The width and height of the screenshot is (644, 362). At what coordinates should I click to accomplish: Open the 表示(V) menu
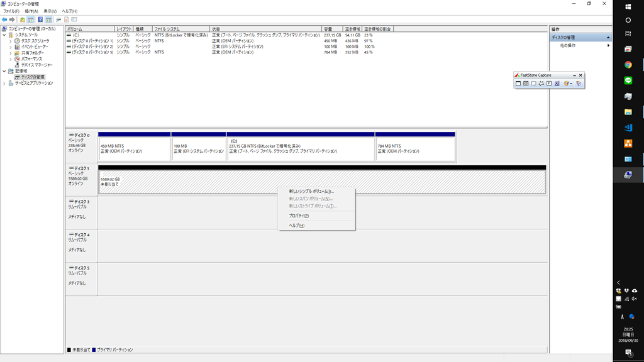(x=50, y=11)
